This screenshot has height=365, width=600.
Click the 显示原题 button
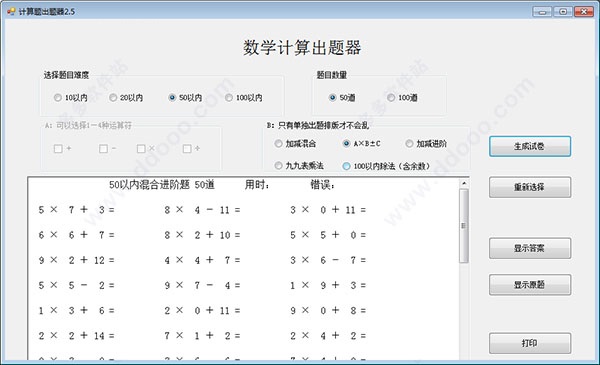(530, 285)
